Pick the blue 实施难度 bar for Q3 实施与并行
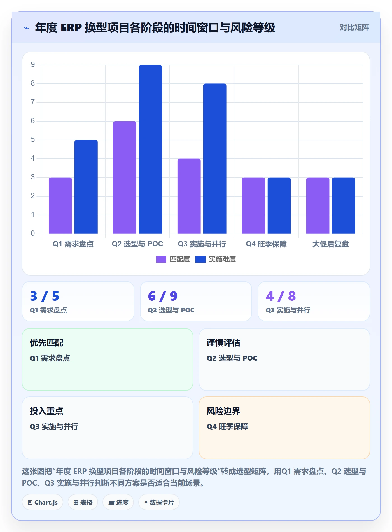 pos(215,158)
